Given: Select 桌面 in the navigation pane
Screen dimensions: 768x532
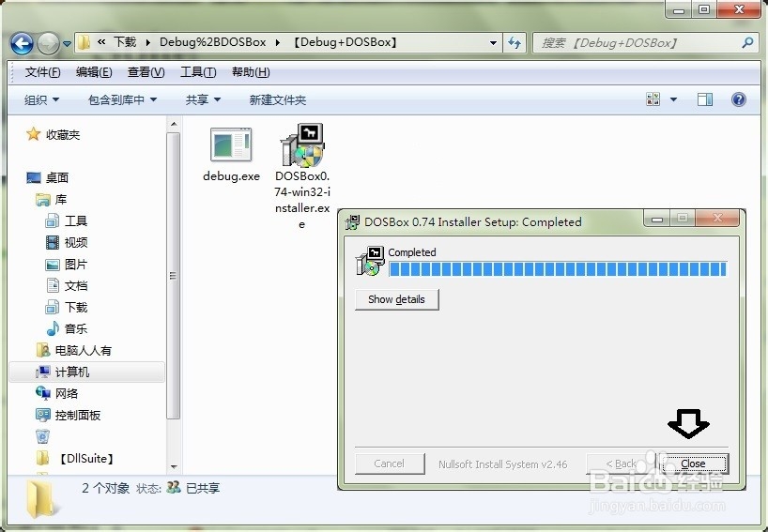Looking at the screenshot, I should click(57, 177).
